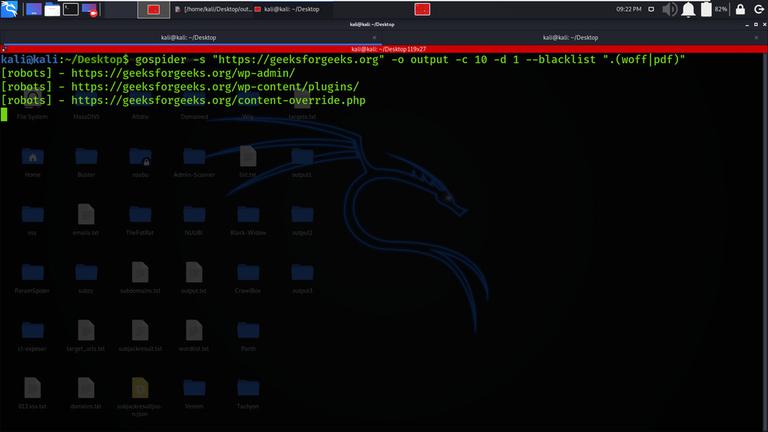Open the notification bell
This screenshot has width=768, height=432.
click(x=688, y=9)
